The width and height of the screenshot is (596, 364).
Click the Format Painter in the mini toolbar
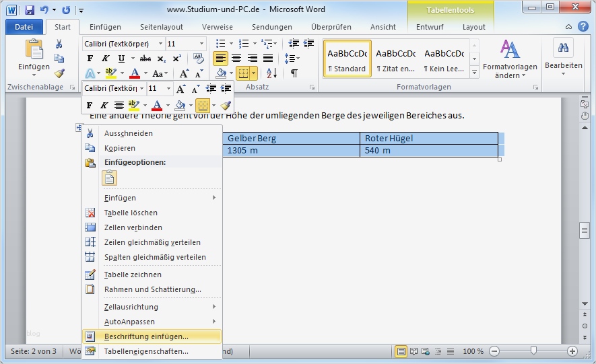pyautogui.click(x=226, y=105)
